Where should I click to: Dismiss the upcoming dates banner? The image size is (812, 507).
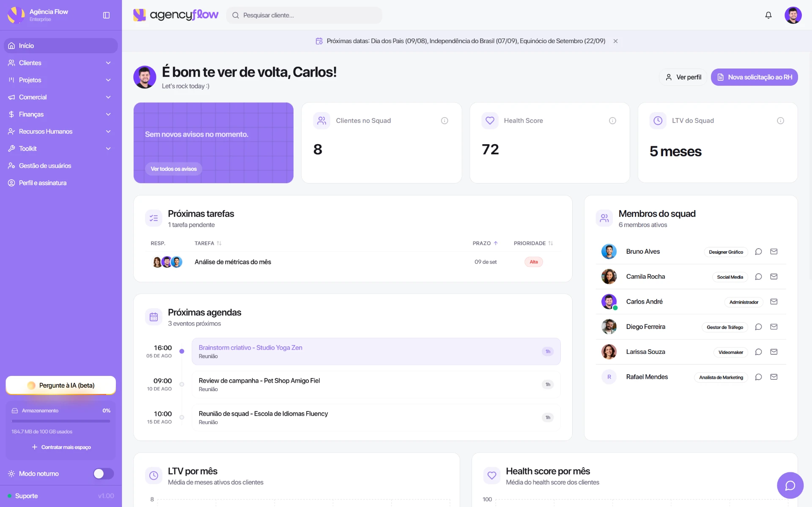[x=615, y=41]
